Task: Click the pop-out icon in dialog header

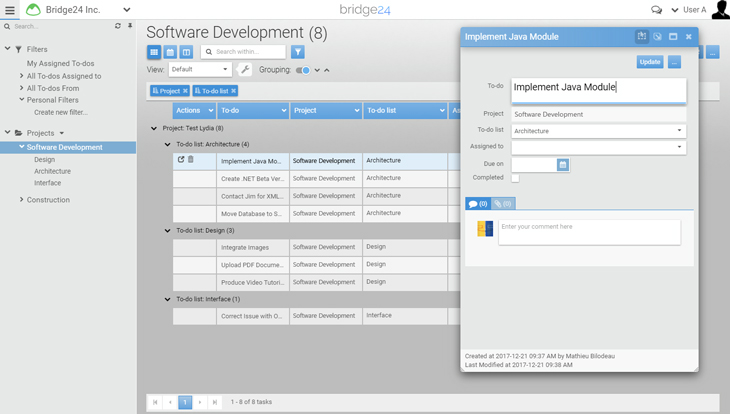Action: click(x=657, y=36)
